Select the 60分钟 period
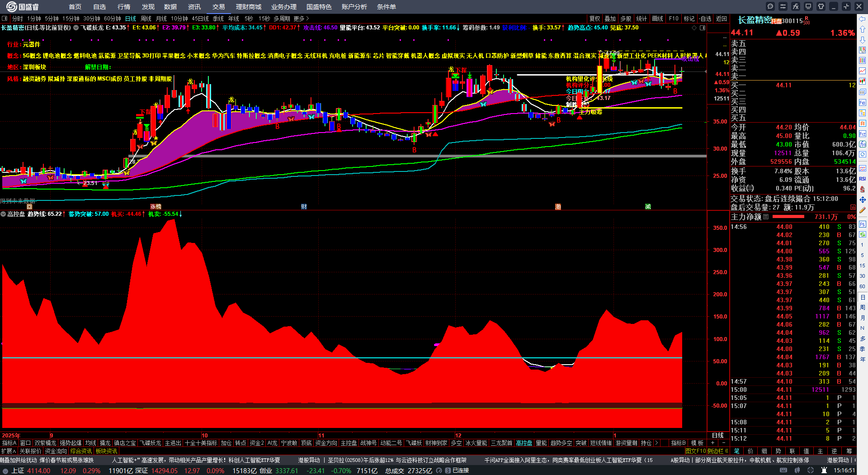The width and height of the screenshot is (868, 475). [113, 19]
